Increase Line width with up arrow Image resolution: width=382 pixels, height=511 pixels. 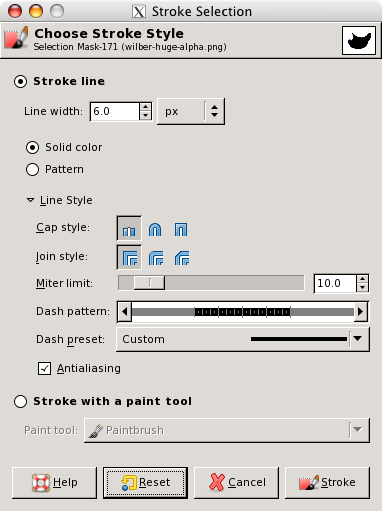145,107
